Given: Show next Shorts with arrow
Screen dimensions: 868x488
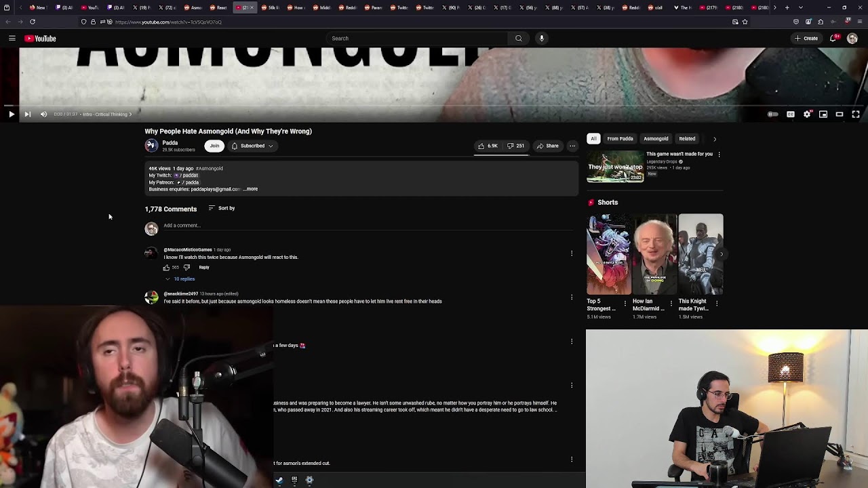Looking at the screenshot, I should (x=721, y=254).
